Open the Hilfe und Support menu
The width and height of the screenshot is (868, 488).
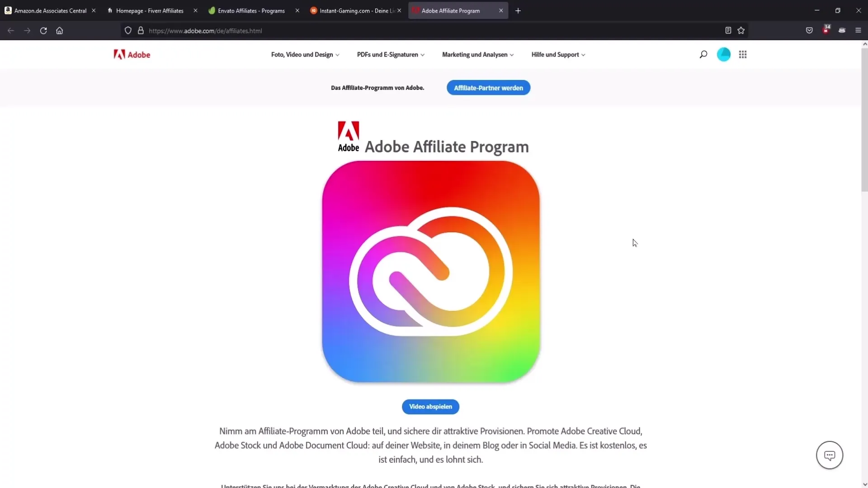(x=557, y=54)
